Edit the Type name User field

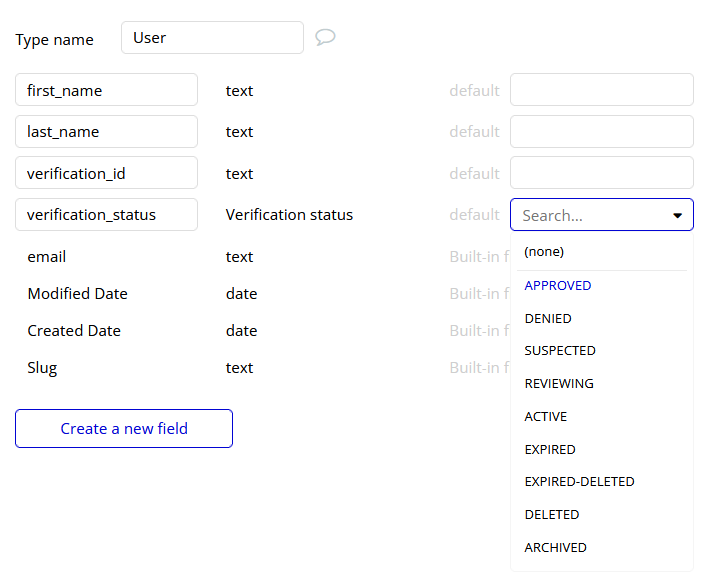pos(212,38)
